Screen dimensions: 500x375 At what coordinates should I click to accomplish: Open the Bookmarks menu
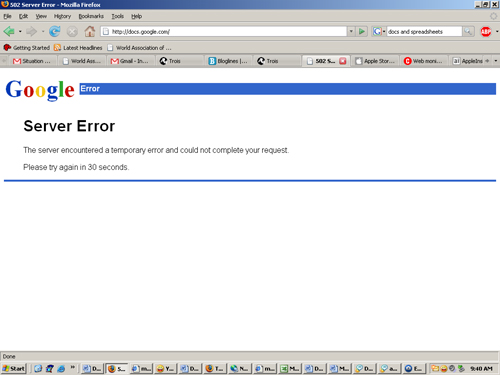91,16
